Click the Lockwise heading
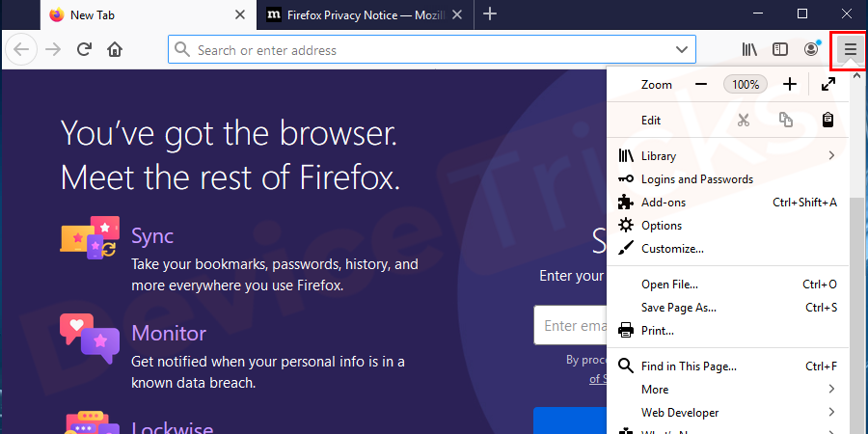The height and width of the screenshot is (434, 868). tap(173, 427)
